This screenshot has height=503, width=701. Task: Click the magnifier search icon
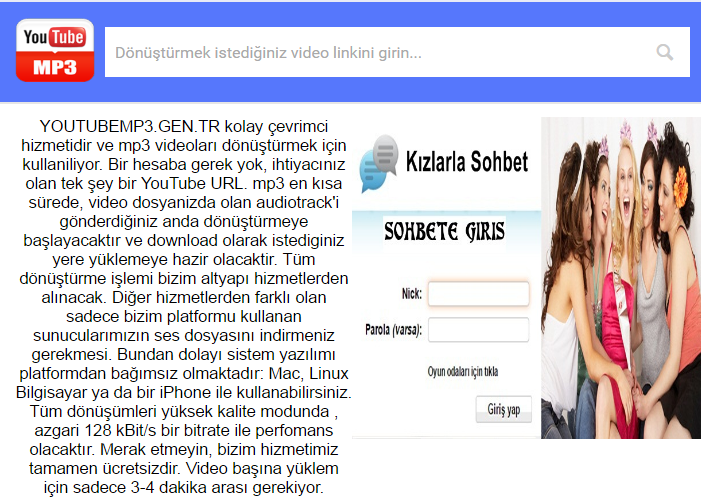664,52
